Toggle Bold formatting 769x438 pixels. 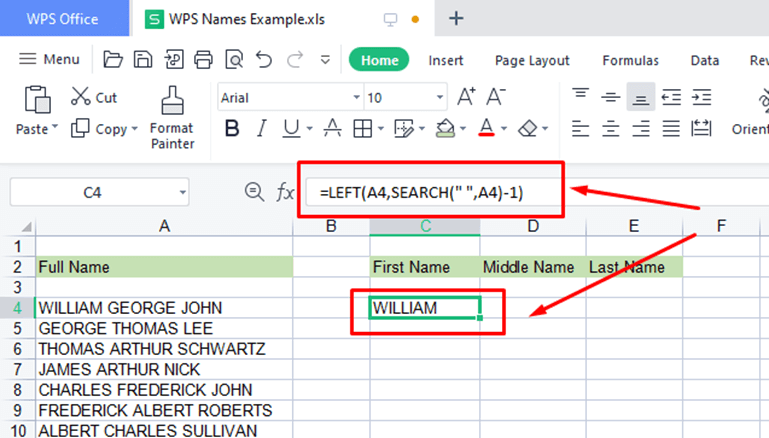point(232,129)
